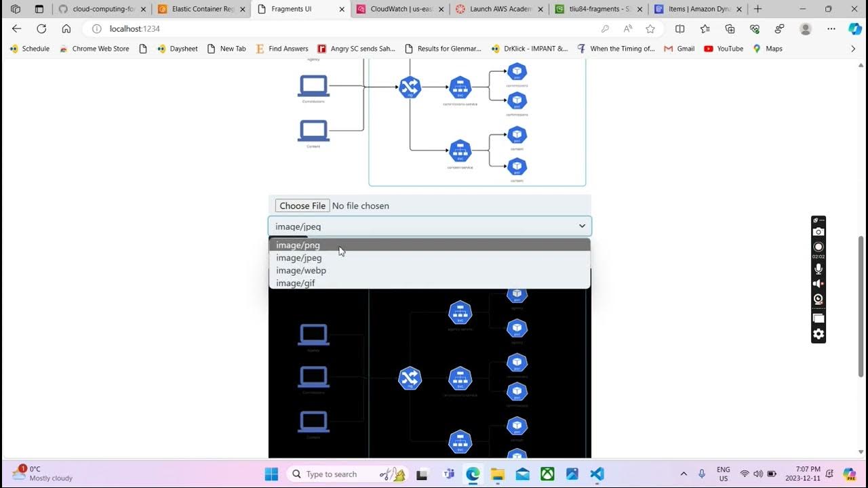Open Browser essentials heart icon

tap(755, 28)
